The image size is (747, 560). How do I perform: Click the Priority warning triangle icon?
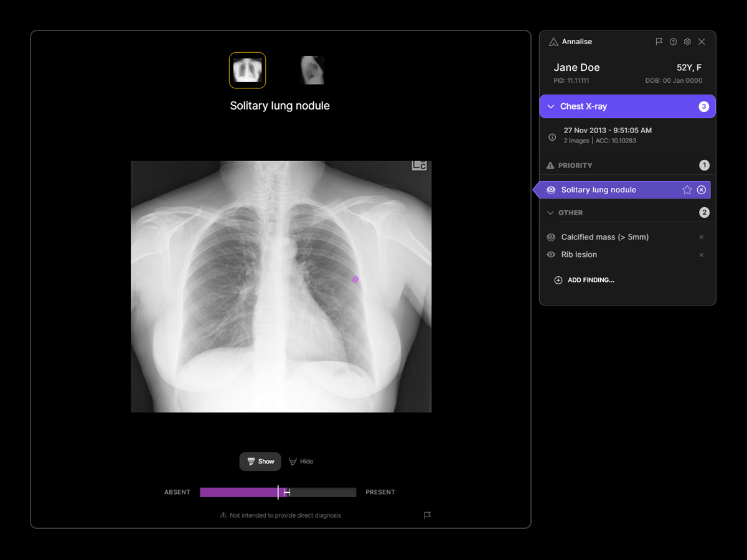[552, 165]
